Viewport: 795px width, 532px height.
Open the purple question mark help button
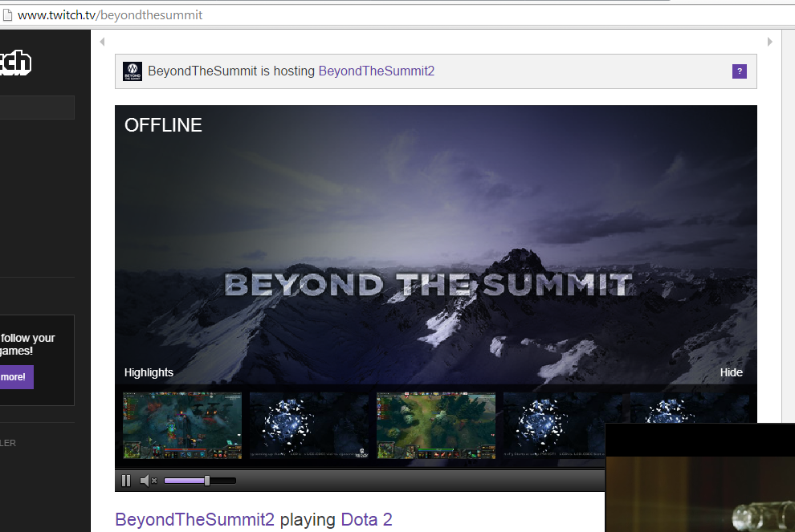click(x=740, y=71)
